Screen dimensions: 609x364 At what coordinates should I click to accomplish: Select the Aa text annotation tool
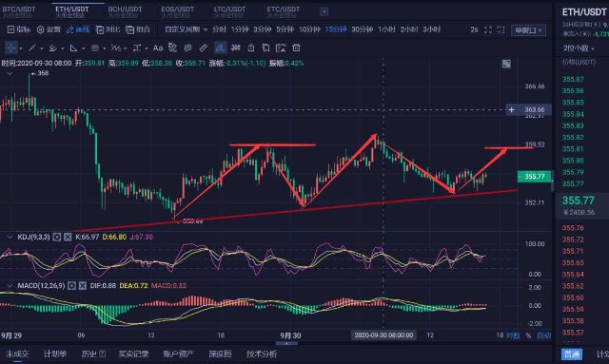tap(158, 48)
